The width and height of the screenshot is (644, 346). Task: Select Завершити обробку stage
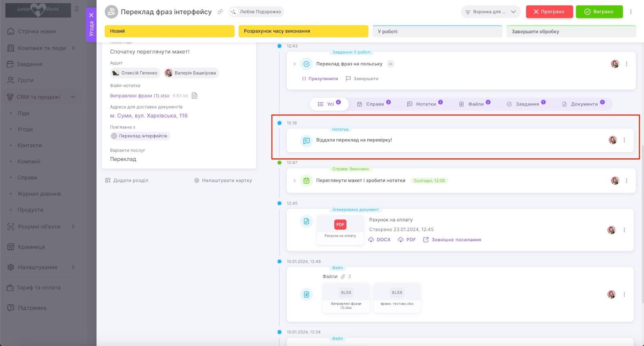pyautogui.click(x=571, y=31)
